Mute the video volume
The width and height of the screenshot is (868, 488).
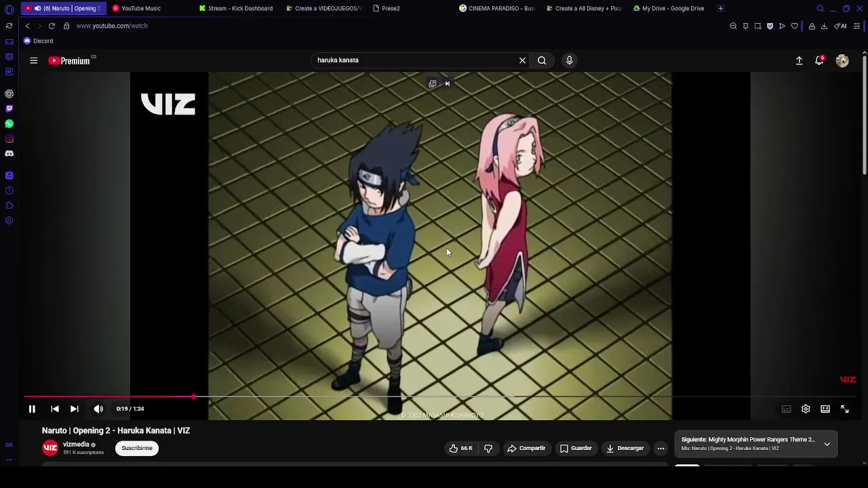coord(98,409)
